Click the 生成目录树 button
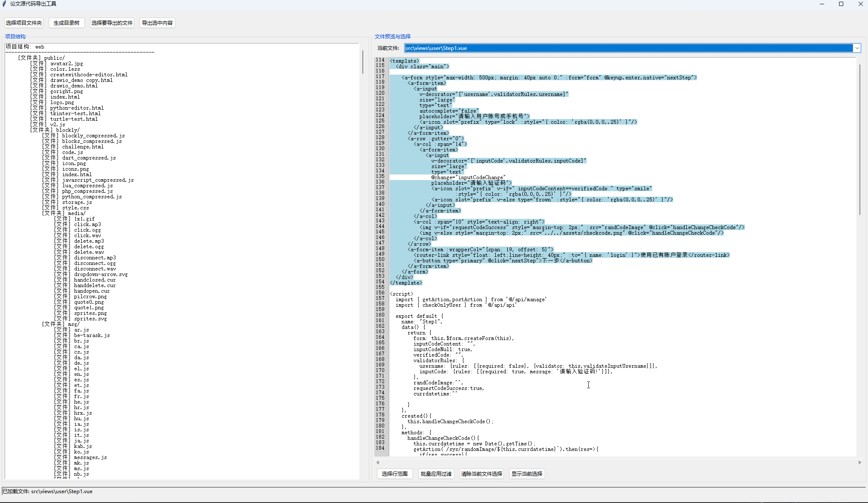868x503 pixels. (x=67, y=23)
